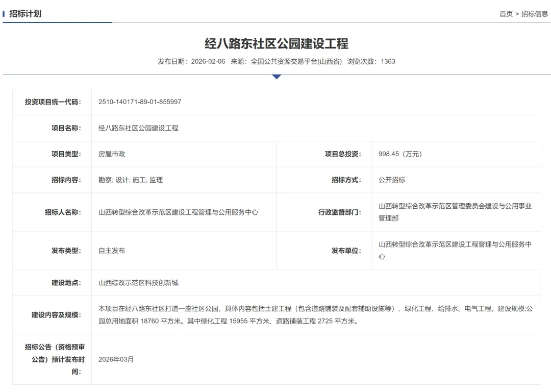Click label 建设内容及规模
This screenshot has height=392, width=551.
(56, 315)
